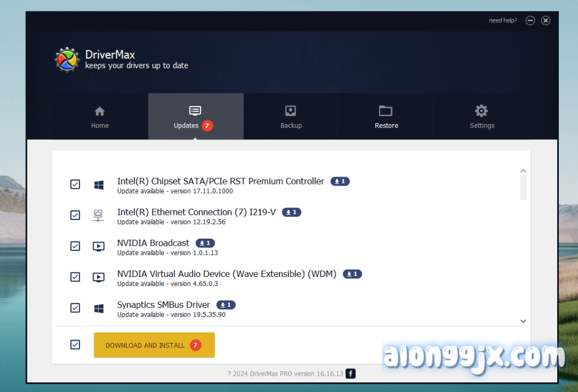
Task: Click the media icon for NVIDIA Virtual Audio Device
Action: (98, 277)
